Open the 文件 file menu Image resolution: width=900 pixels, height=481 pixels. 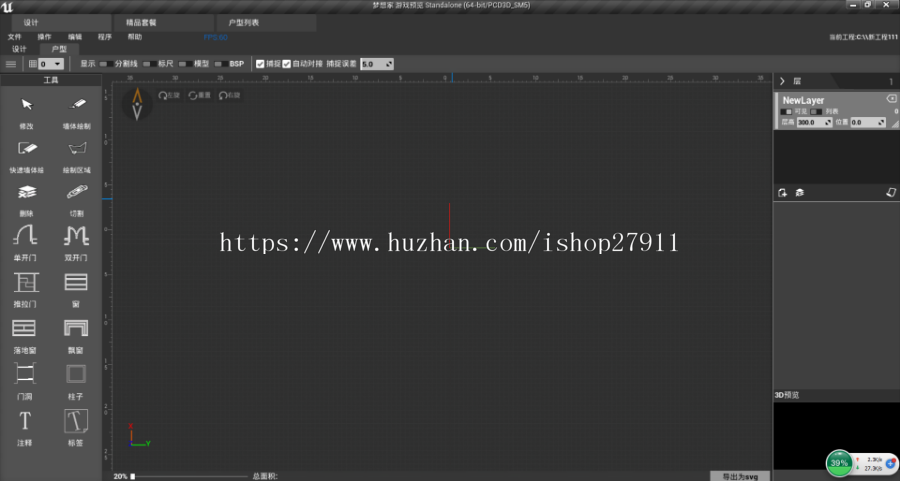point(14,37)
